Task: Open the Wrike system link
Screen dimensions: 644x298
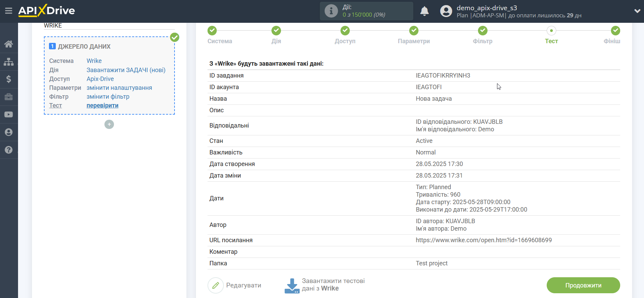Action: (x=94, y=61)
